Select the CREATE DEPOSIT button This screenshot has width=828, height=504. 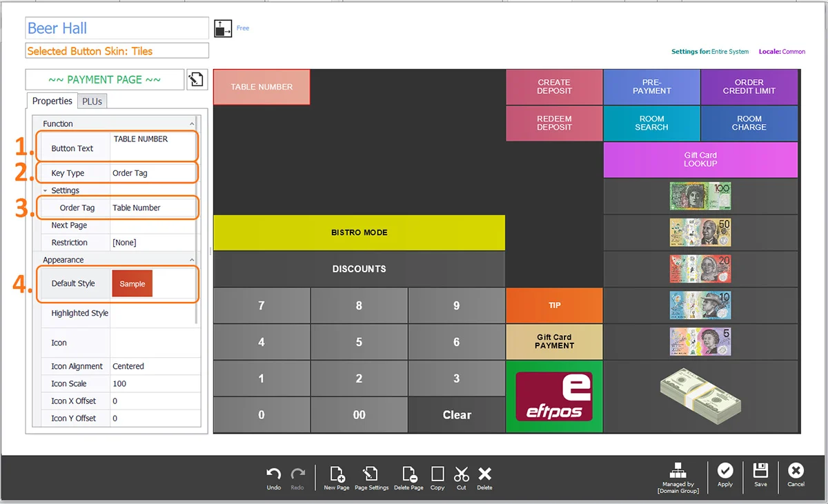(x=554, y=87)
